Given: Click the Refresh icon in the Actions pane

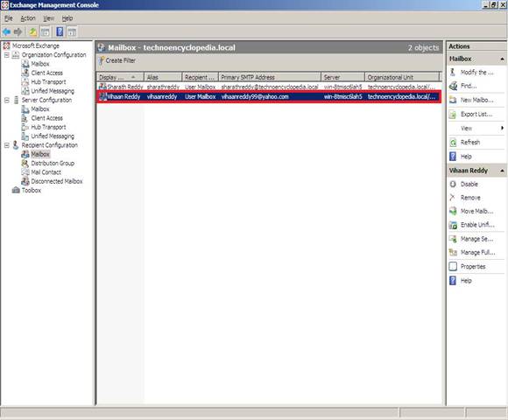Looking at the screenshot, I should click(453, 143).
